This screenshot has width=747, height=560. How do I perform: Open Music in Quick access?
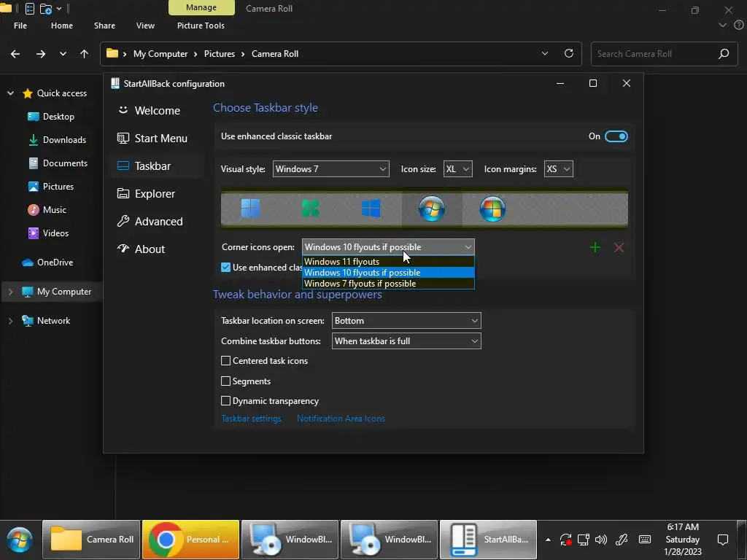click(54, 210)
